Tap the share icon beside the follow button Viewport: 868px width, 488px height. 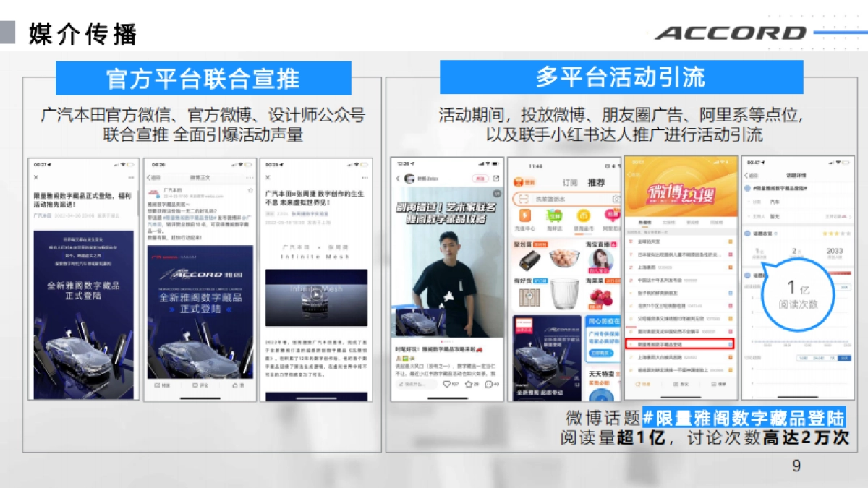496,179
